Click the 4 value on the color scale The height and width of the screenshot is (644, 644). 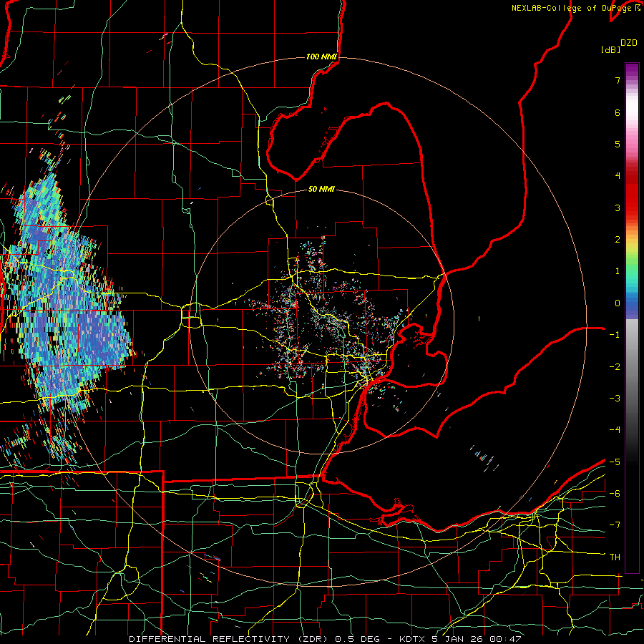click(618, 176)
